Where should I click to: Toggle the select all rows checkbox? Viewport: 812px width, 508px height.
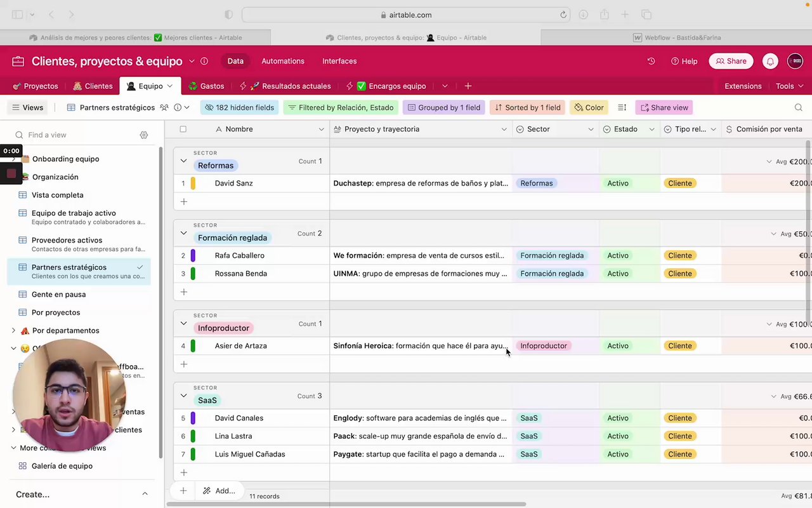(x=183, y=129)
